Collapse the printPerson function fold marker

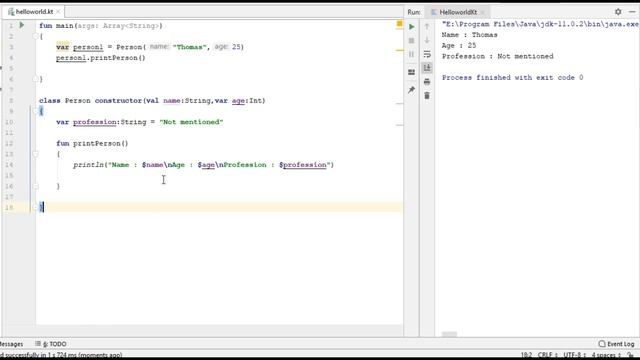(x=36, y=154)
